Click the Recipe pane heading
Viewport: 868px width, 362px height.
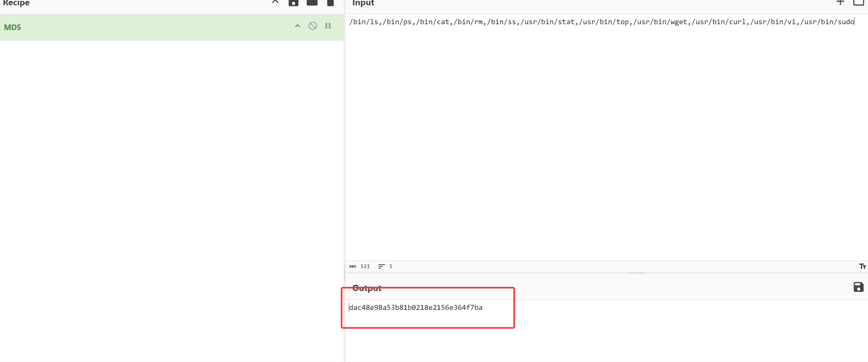(x=16, y=3)
